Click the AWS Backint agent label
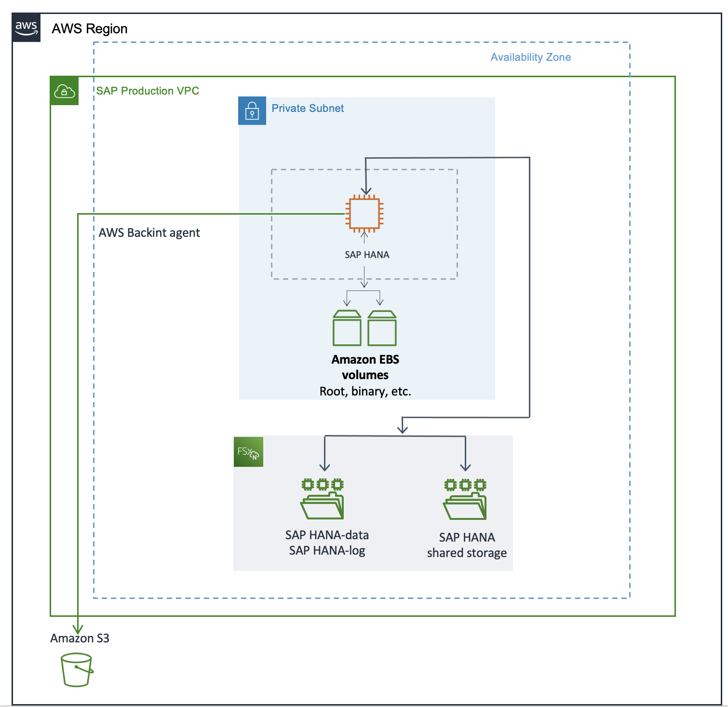The width and height of the screenshot is (728, 707). [x=149, y=232]
